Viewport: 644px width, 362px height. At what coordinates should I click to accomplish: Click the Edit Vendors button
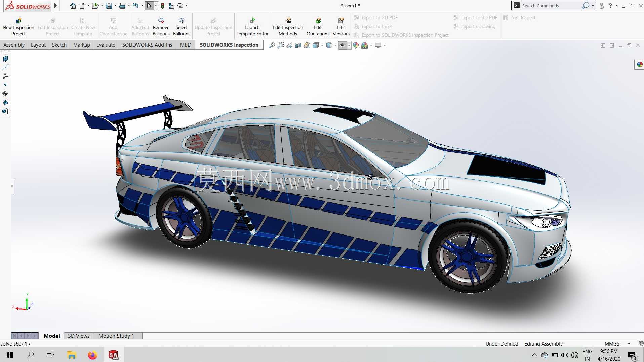[x=341, y=27]
